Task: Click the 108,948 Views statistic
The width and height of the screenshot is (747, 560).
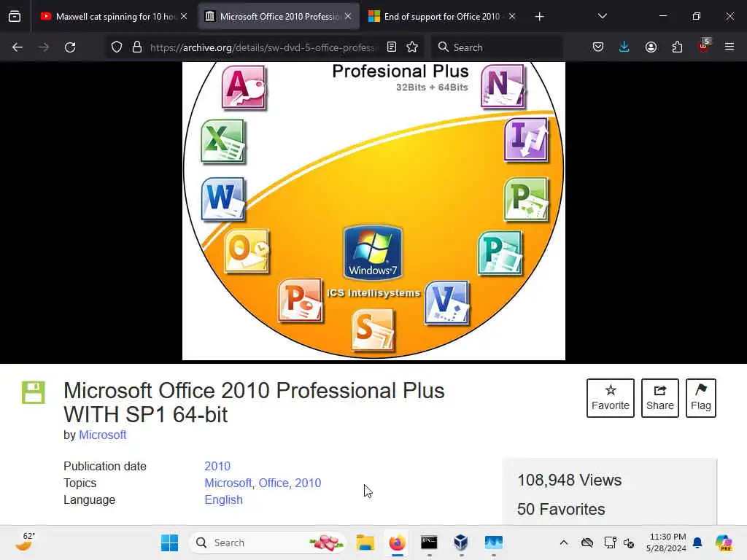Action: (569, 480)
